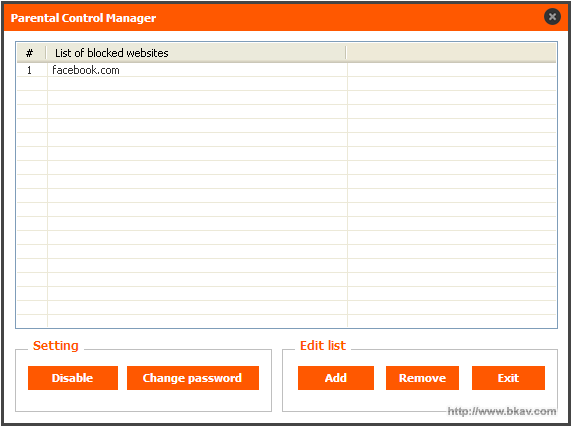The height and width of the screenshot is (427, 572).
Task: Click the # column header
Action: 31,53
